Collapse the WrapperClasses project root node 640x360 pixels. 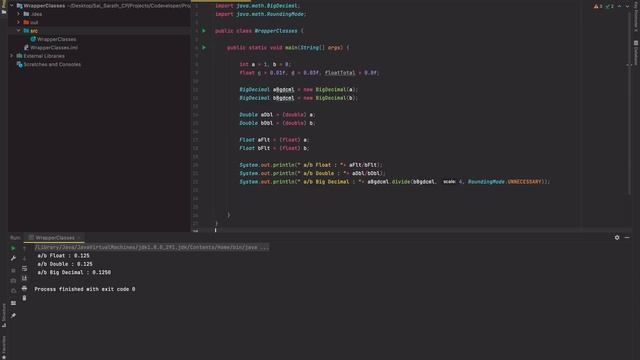(x=11, y=6)
